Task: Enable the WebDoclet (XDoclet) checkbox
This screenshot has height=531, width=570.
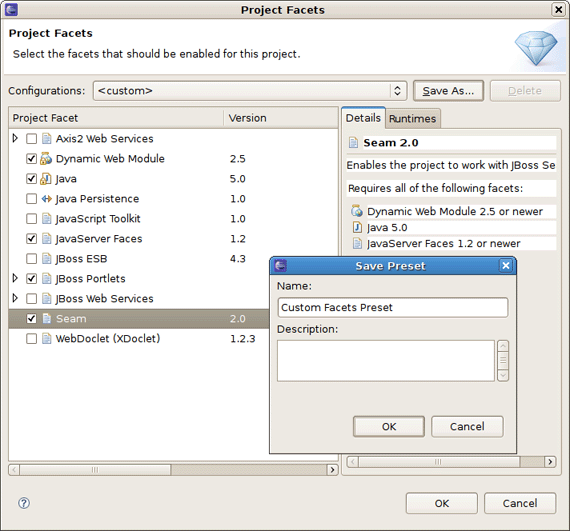Action: (32, 338)
